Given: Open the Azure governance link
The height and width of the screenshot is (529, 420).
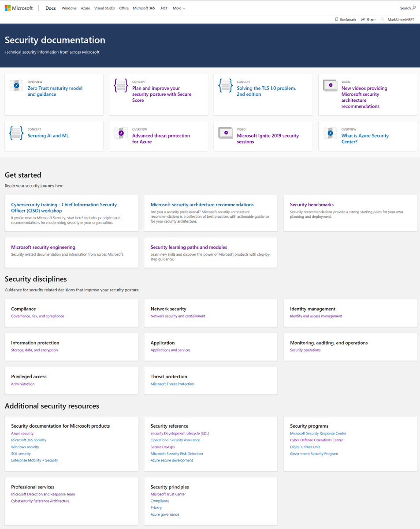Looking at the screenshot, I should click(165, 514).
